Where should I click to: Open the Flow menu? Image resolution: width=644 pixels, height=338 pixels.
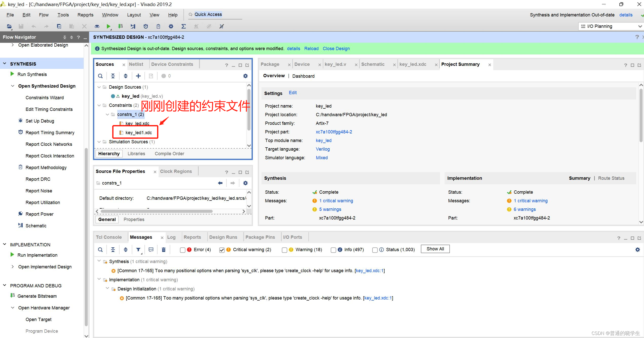click(x=44, y=15)
